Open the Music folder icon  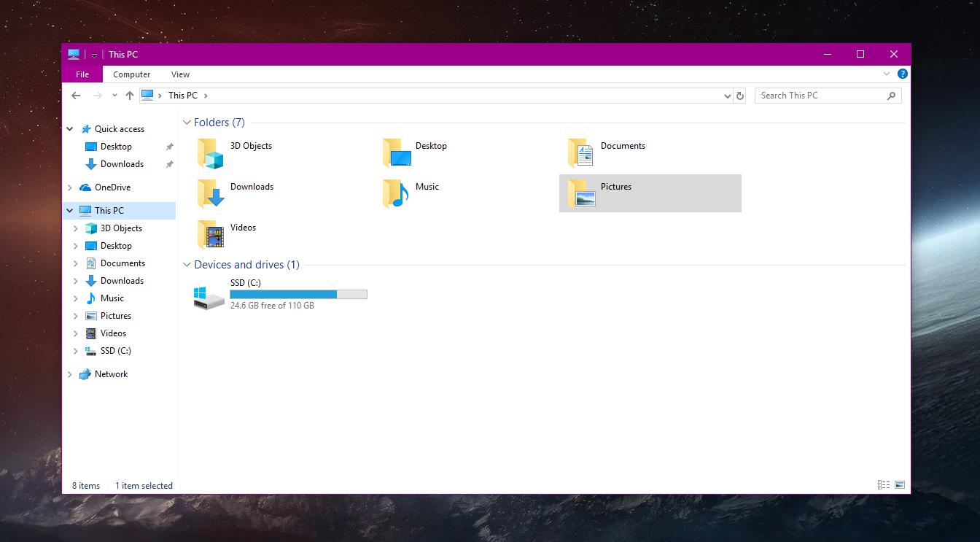point(395,194)
